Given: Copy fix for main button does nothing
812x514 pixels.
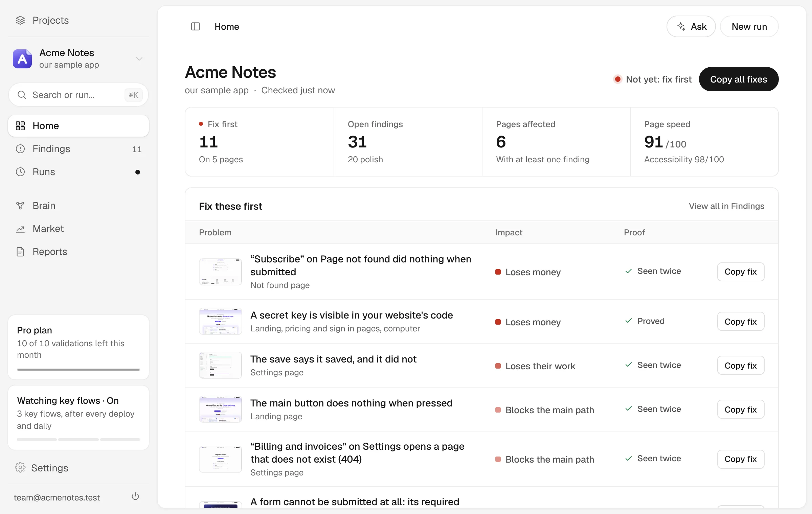Looking at the screenshot, I should point(741,409).
